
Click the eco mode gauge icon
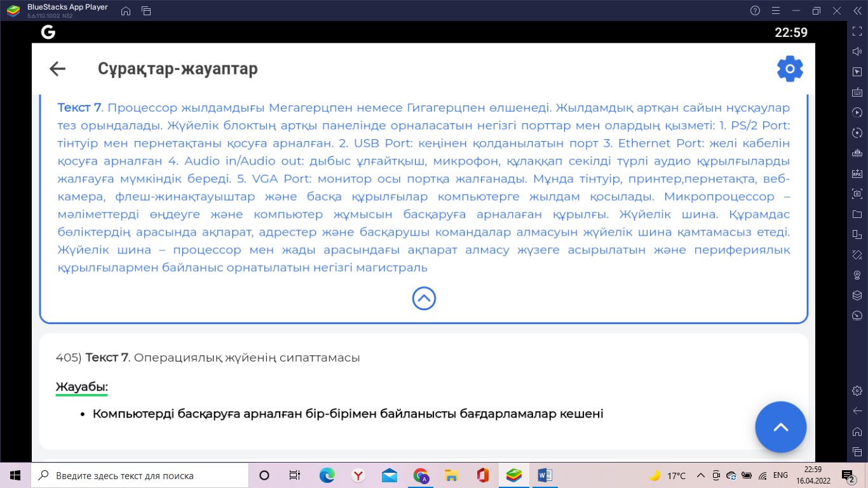pyautogui.click(x=857, y=316)
